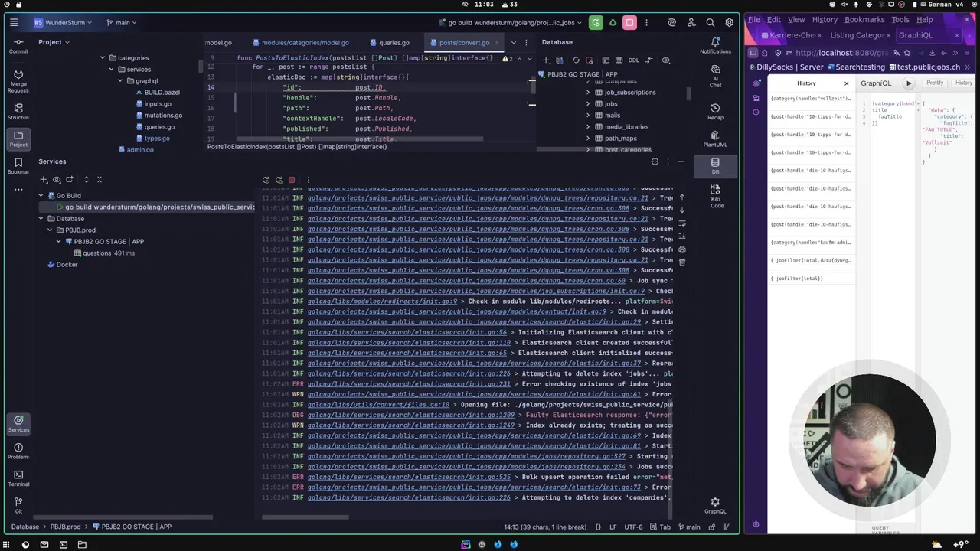Click the green Rerun build button

tap(596, 23)
